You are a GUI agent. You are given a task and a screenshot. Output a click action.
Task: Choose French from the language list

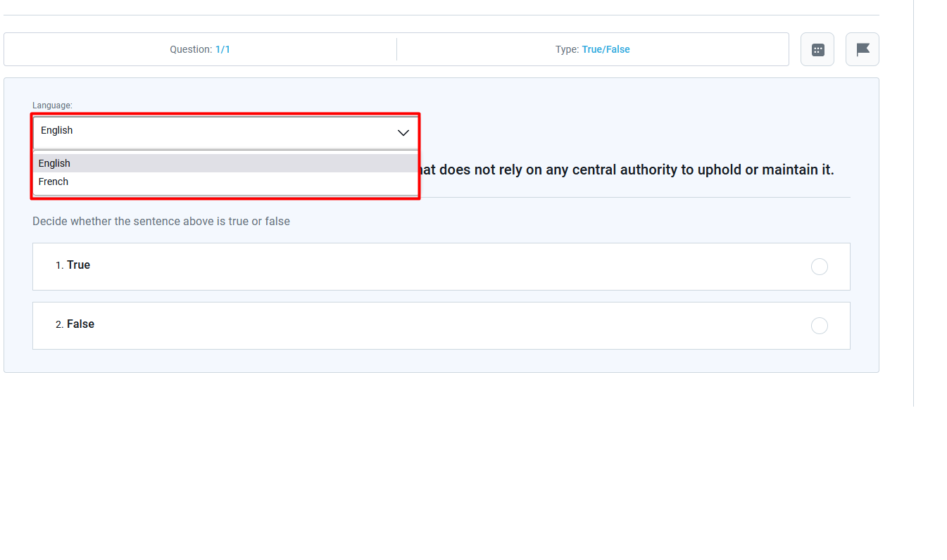54,182
